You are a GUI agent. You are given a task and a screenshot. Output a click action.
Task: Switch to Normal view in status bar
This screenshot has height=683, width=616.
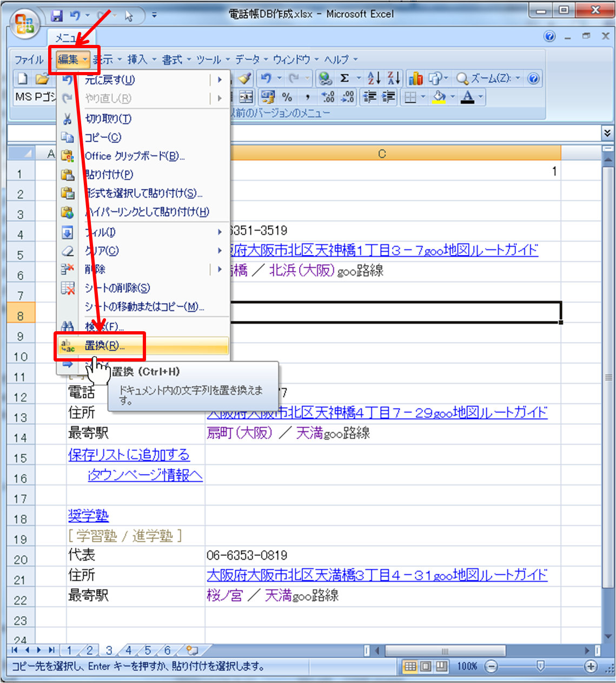coord(410,666)
